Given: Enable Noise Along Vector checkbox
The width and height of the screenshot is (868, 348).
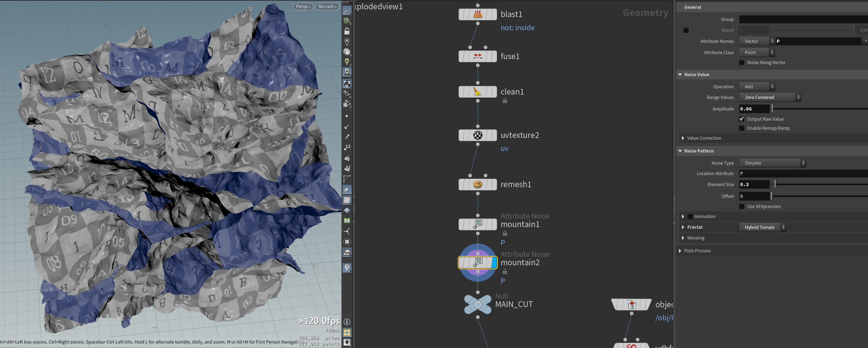Looking at the screenshot, I should click(741, 62).
